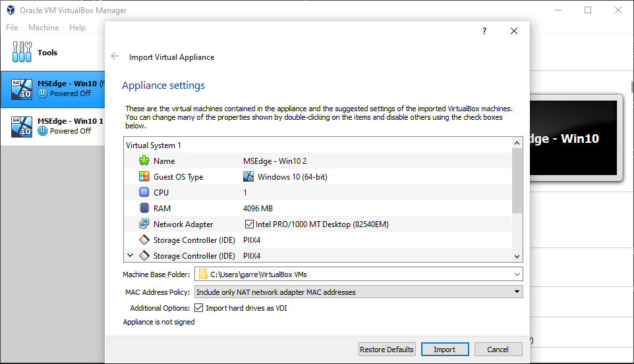Click the Machine Base Folder yellow folder icon

click(x=203, y=274)
